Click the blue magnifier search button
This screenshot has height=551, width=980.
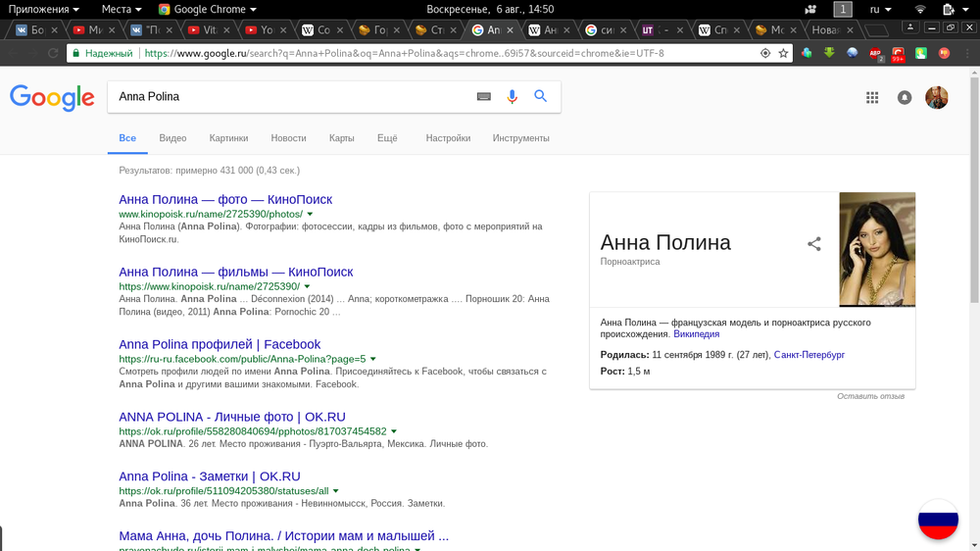tap(541, 96)
